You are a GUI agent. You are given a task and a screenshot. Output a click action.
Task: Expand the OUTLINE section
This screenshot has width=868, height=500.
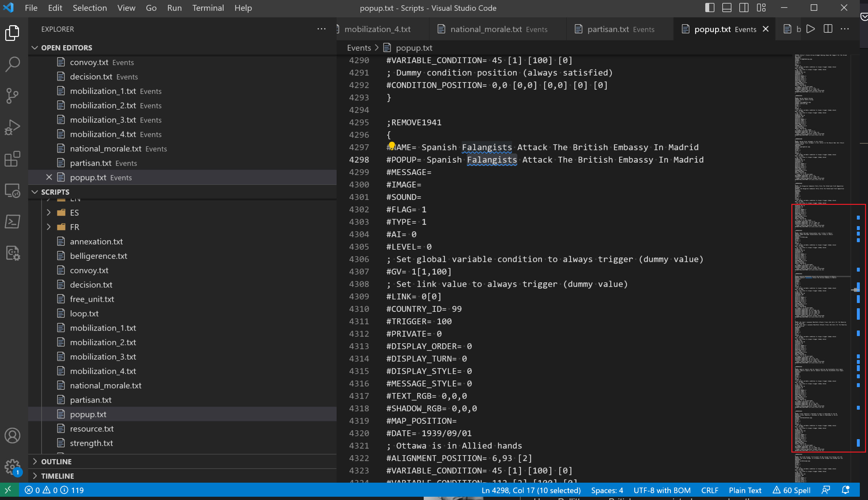coord(56,461)
